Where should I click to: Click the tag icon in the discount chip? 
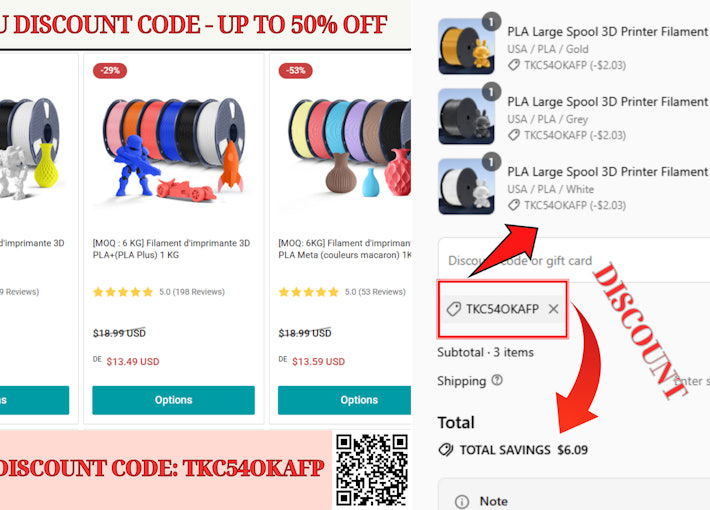pyautogui.click(x=453, y=309)
